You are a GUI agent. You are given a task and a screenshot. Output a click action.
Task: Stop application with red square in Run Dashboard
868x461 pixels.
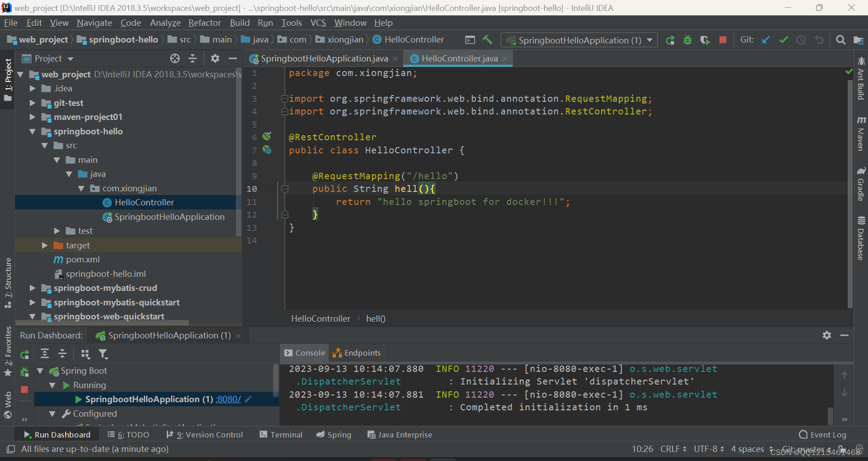tap(24, 390)
